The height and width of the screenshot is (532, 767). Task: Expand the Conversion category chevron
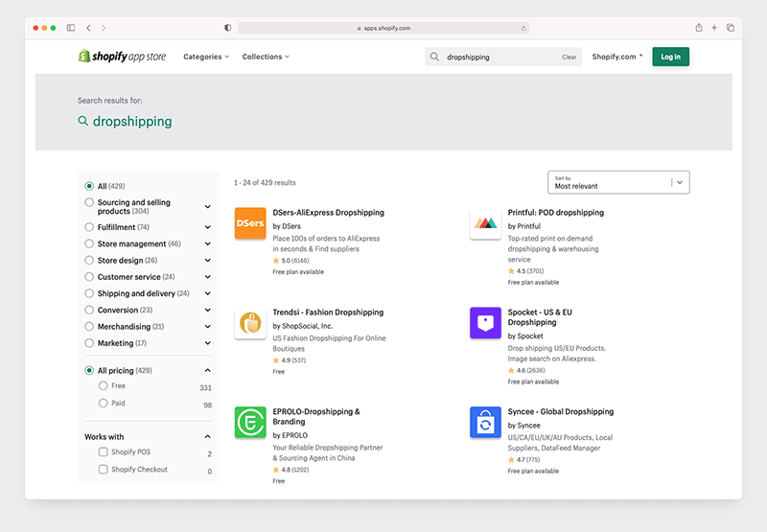click(x=208, y=311)
